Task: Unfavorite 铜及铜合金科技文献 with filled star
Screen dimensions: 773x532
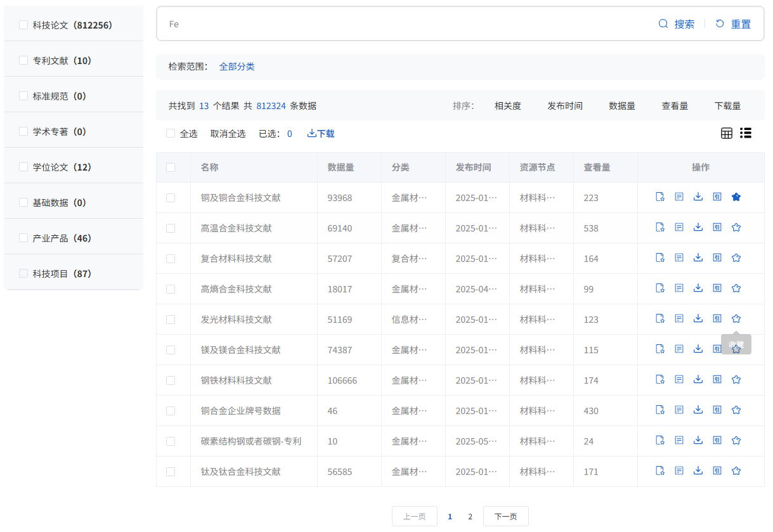Action: click(x=736, y=197)
